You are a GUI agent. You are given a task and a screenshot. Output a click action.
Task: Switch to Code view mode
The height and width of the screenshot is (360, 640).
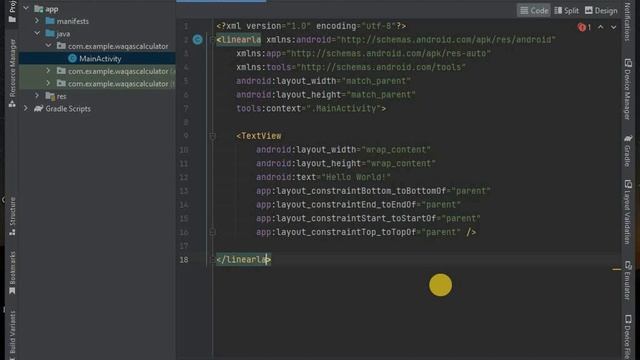click(533, 11)
